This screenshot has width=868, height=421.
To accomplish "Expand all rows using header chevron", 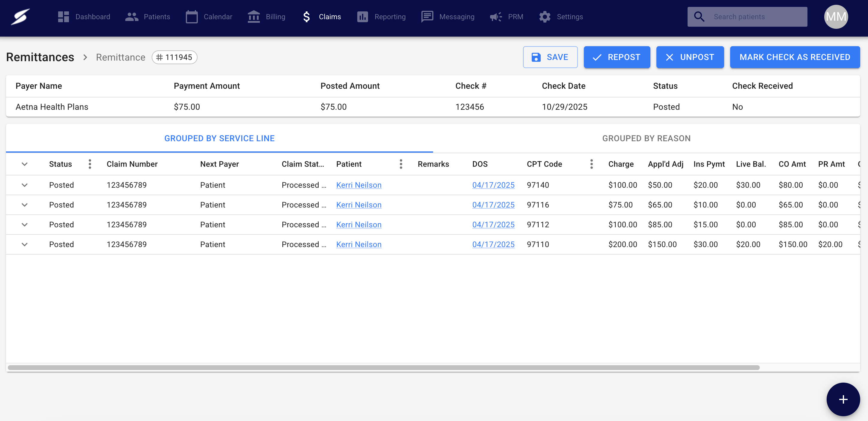I will [x=25, y=164].
